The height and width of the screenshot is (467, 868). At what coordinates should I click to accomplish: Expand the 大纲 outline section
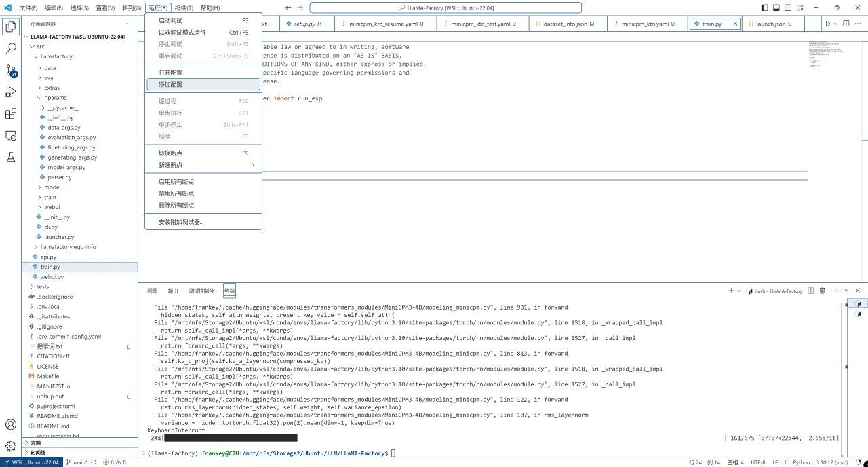pos(79,442)
